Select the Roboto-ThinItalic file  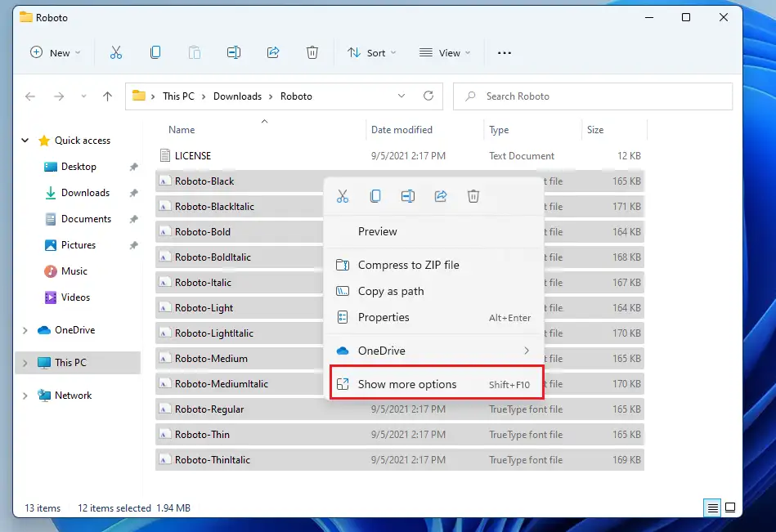pyautogui.click(x=399, y=460)
